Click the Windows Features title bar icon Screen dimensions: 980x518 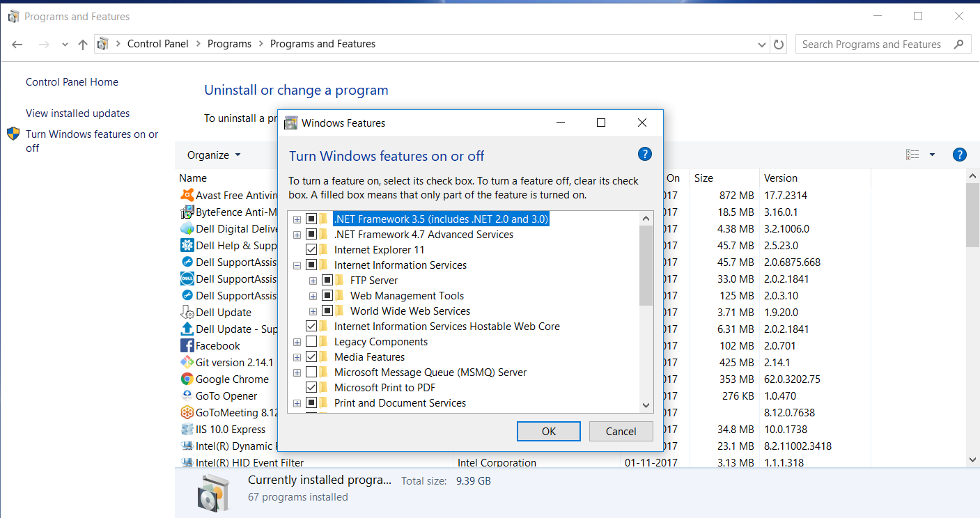(291, 123)
